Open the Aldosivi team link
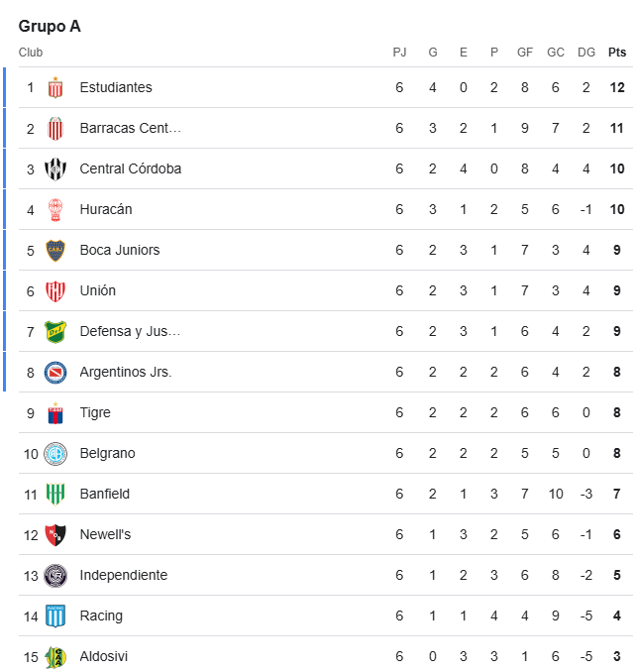The image size is (637, 672). pos(104,656)
